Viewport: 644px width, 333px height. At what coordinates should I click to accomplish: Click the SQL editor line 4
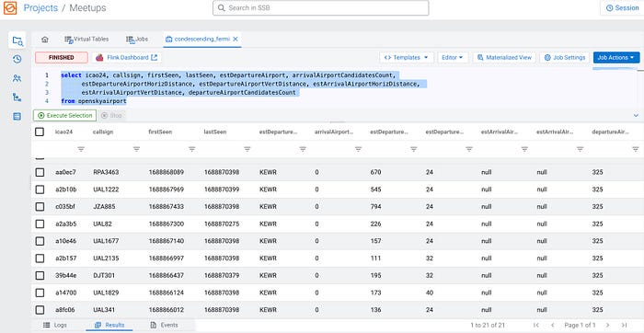pos(94,101)
